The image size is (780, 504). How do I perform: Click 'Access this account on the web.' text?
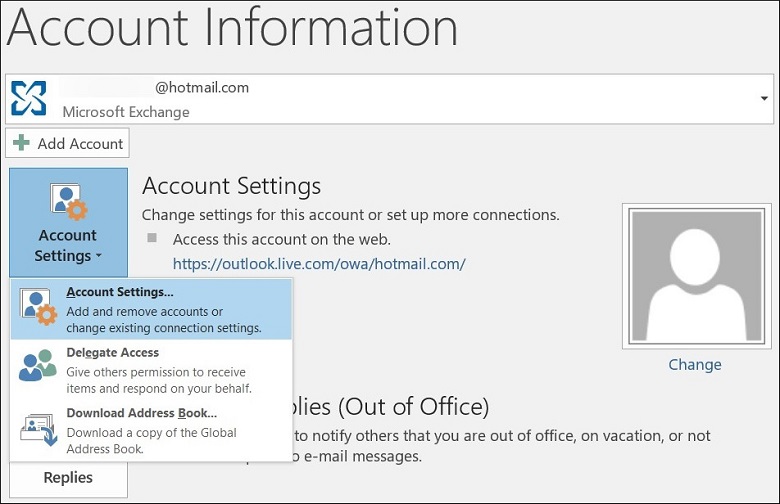[282, 239]
